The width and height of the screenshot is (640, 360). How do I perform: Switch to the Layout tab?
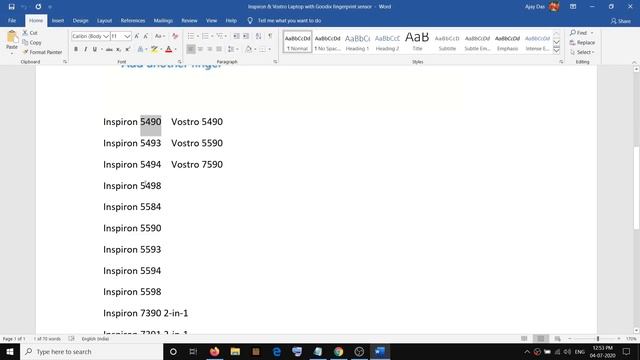(x=104, y=20)
